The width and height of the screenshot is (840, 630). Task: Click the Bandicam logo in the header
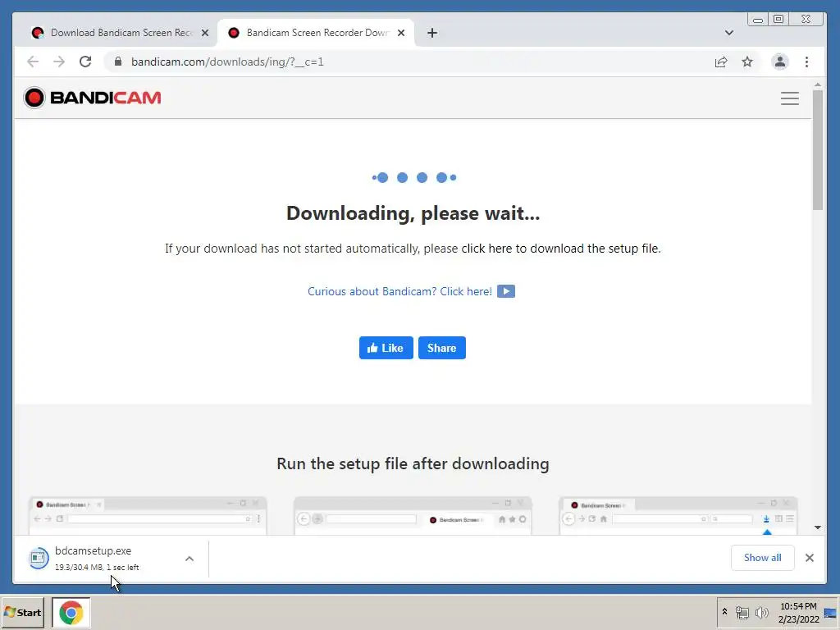coord(92,98)
